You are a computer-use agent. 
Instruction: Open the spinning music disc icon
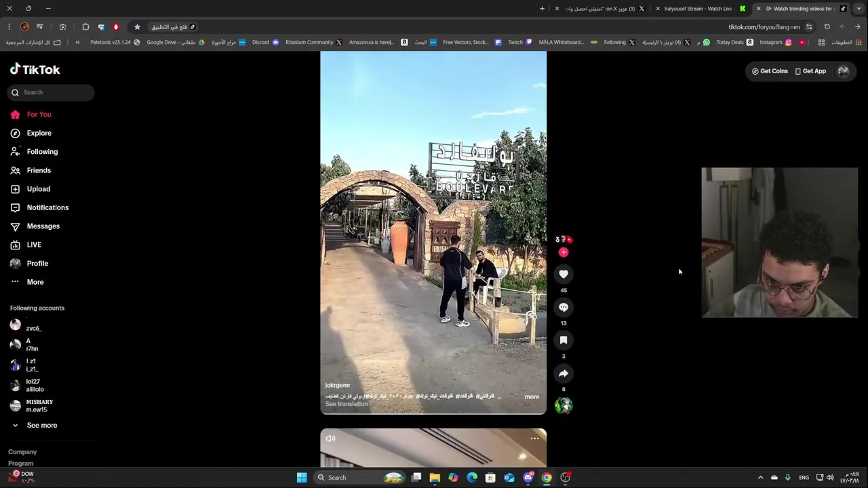(x=564, y=405)
